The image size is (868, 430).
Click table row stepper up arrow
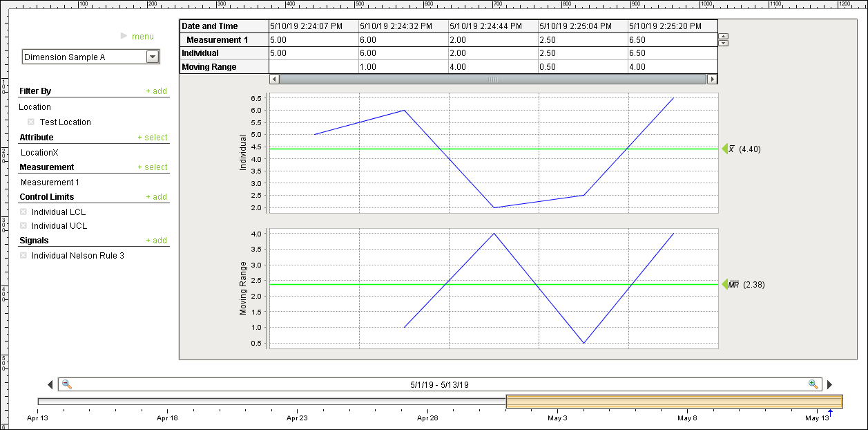[723, 36]
